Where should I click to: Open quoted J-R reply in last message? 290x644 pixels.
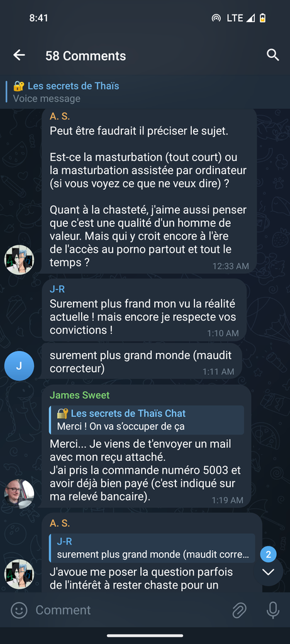152,548
